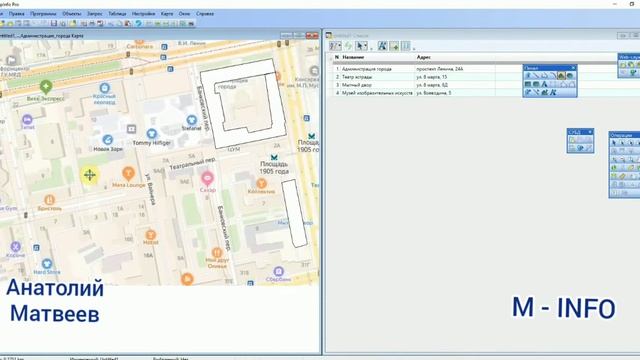Open the Справка menu

[x=205, y=13]
